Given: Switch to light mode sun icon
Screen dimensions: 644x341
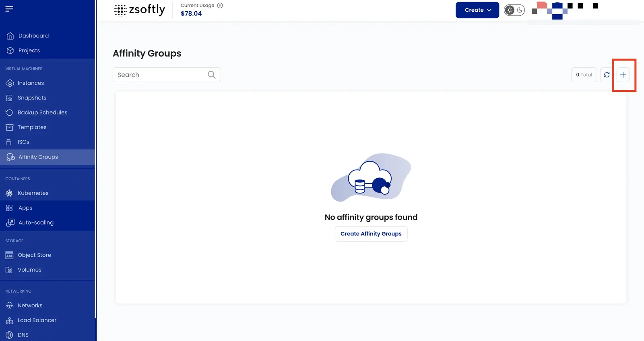Looking at the screenshot, I should pyautogui.click(x=510, y=10).
